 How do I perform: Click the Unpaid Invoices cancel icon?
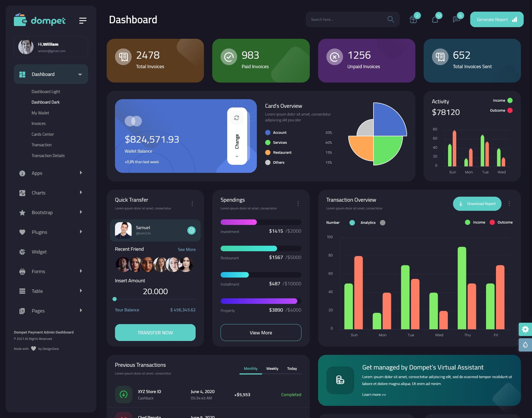(335, 57)
